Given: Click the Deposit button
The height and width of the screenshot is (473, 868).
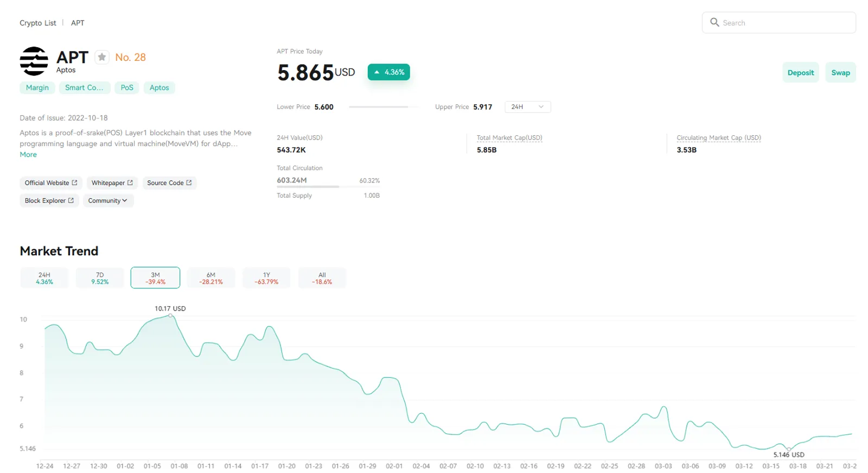Looking at the screenshot, I should (800, 73).
